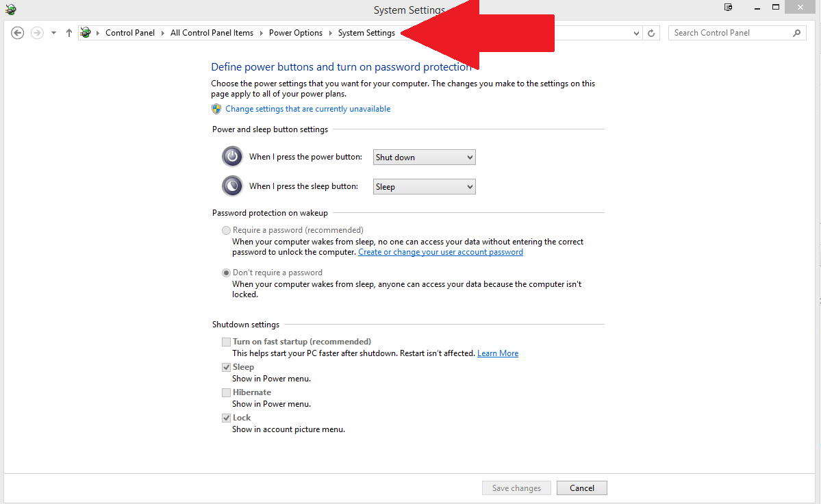Image resolution: width=821 pixels, height=504 pixels.
Task: Click the 'Define power buttons and turn on password protection' heading
Action: pyautogui.click(x=342, y=67)
